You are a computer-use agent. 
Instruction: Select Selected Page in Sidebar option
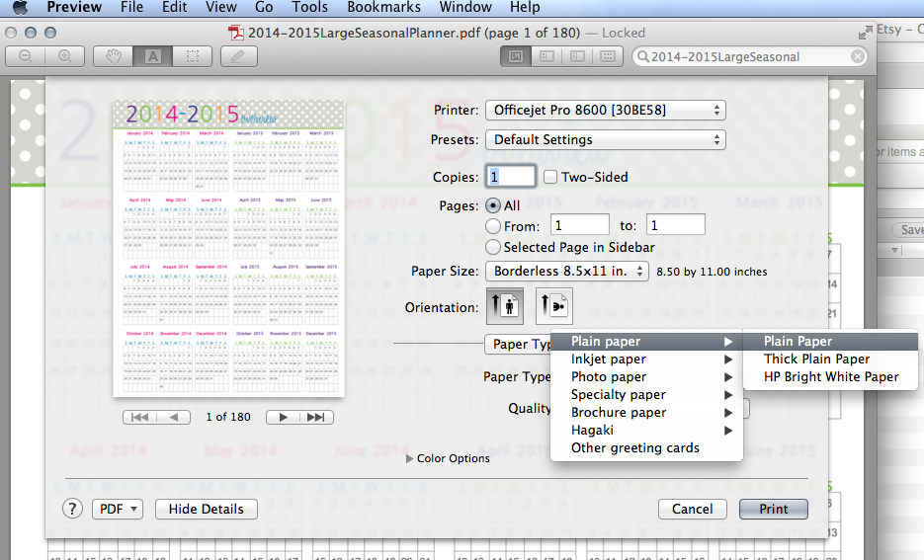tap(493, 247)
